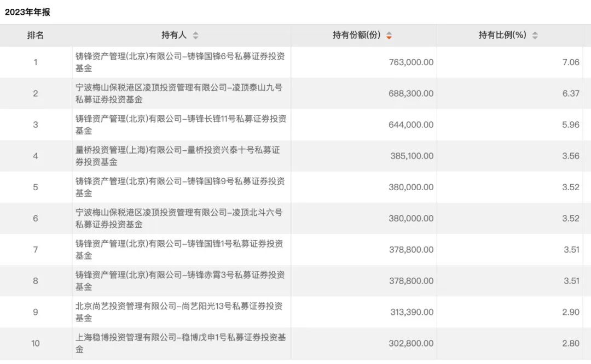Select the 7.06 percentage cell
The image size is (591, 364).
point(570,62)
